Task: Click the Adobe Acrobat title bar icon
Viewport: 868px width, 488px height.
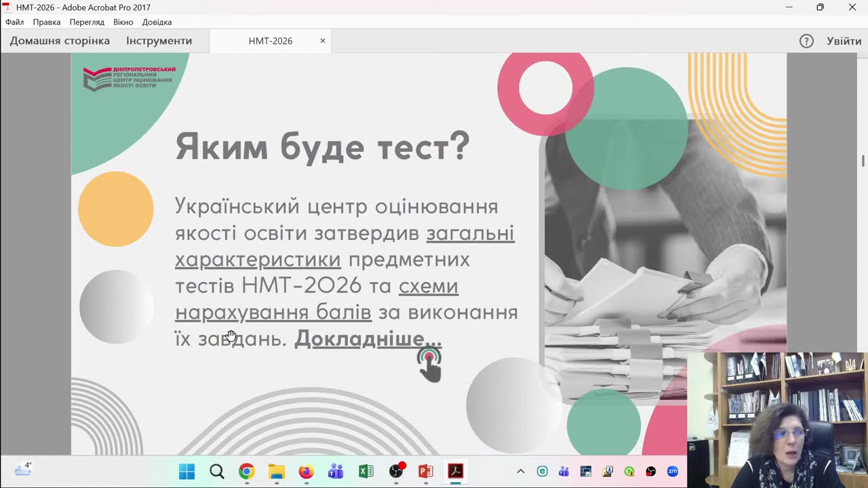Action: tap(7, 7)
